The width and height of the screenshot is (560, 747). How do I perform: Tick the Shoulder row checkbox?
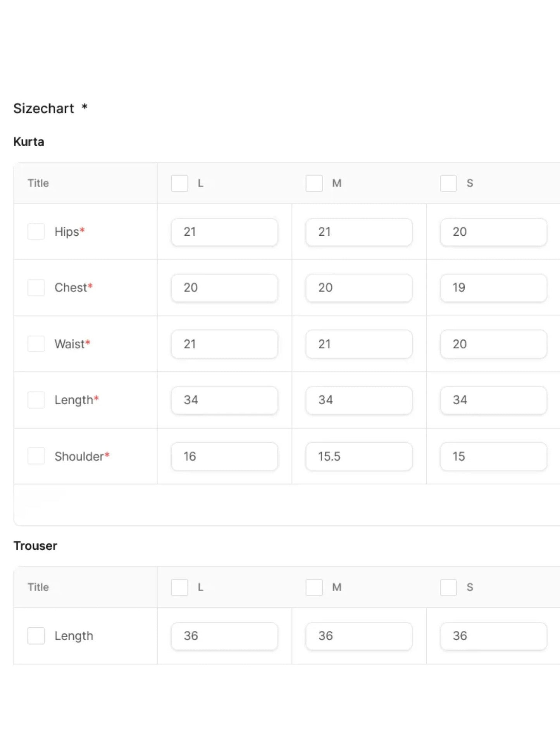click(36, 456)
